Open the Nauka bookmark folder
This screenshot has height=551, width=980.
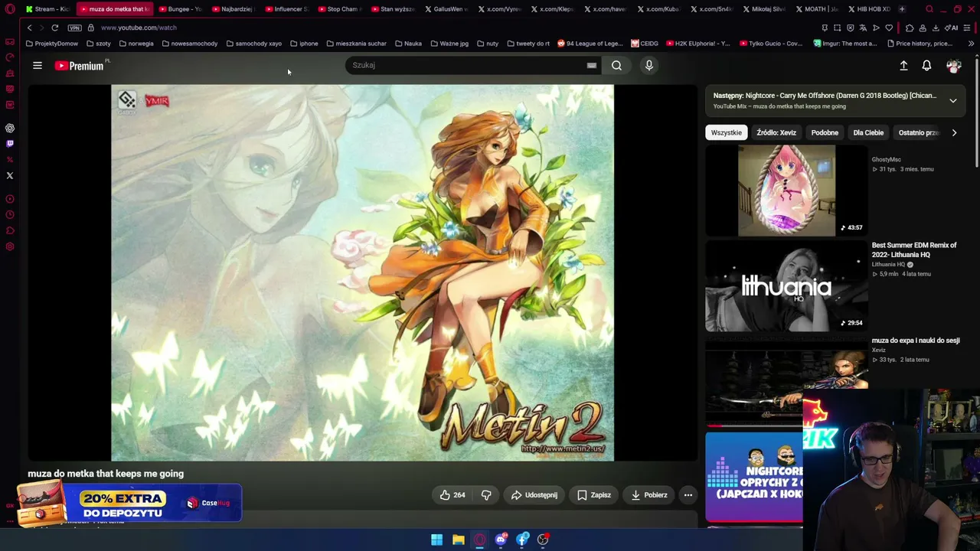pos(408,44)
